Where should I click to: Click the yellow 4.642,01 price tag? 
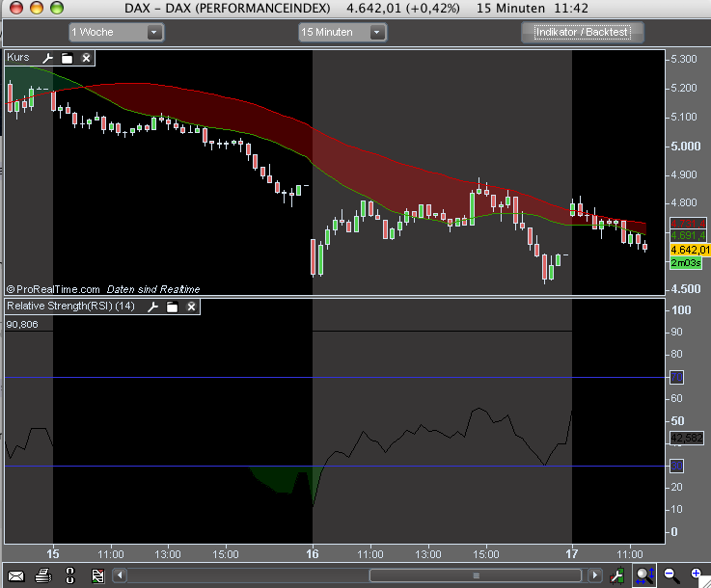690,250
